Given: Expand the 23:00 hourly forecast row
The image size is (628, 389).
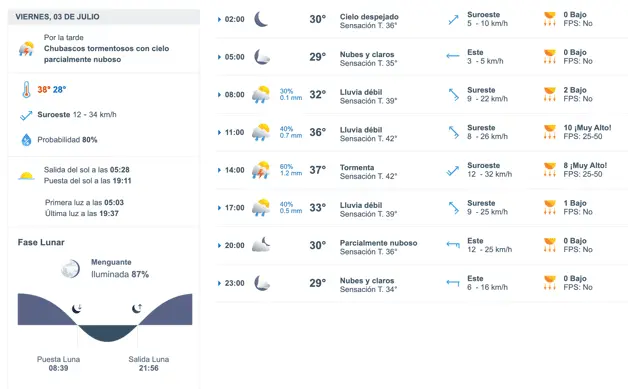Looking at the screenshot, I should tap(421, 283).
